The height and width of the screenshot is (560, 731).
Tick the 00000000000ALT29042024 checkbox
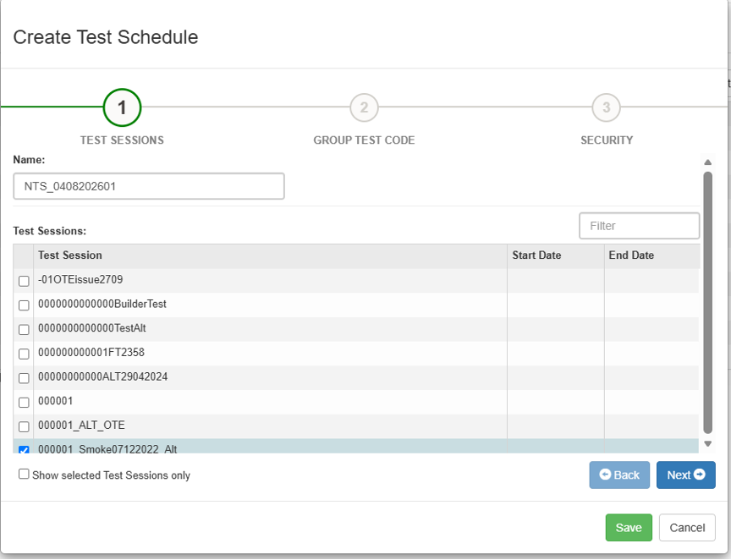tap(24, 378)
